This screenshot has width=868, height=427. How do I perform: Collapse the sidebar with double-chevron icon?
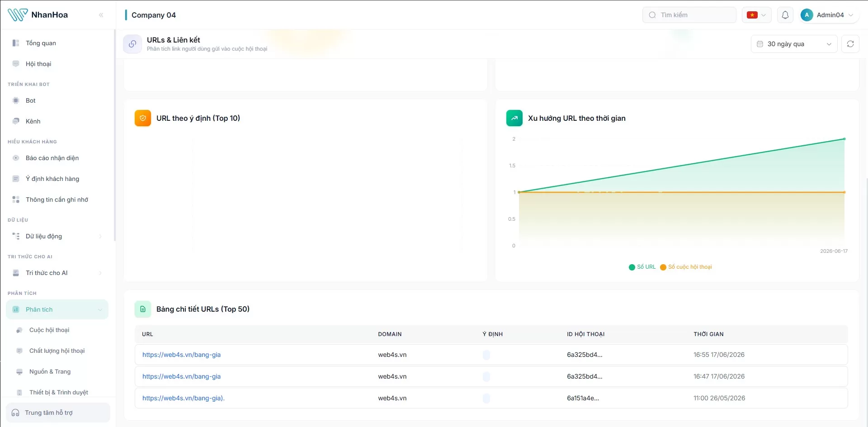[x=101, y=15]
